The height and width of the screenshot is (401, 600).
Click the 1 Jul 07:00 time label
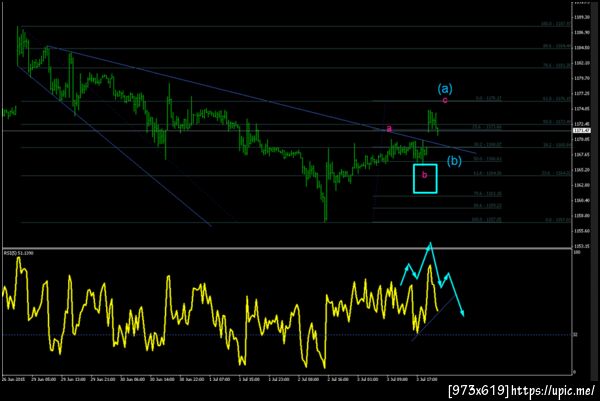point(219,379)
